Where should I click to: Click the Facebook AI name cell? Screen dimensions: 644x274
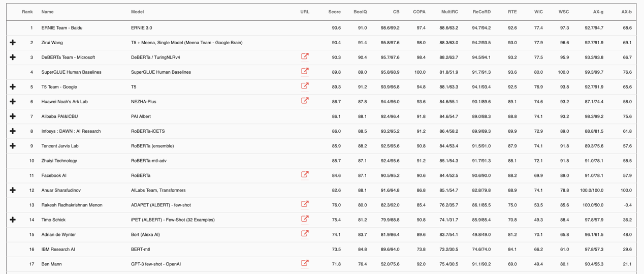54,175
